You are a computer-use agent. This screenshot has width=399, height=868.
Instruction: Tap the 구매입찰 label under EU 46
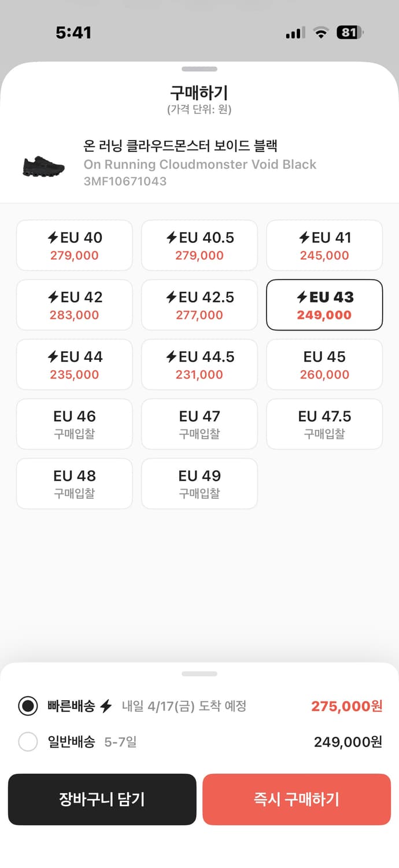(x=74, y=434)
